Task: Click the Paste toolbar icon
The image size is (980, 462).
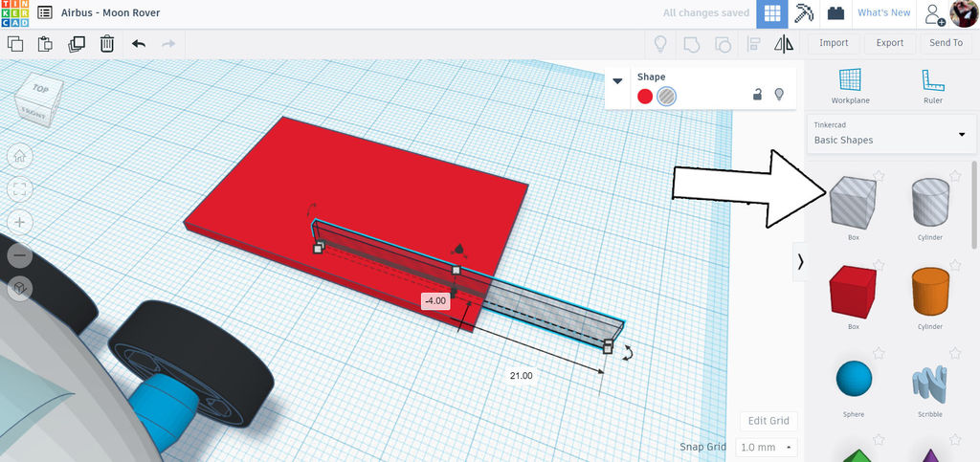Action: pyautogui.click(x=45, y=44)
